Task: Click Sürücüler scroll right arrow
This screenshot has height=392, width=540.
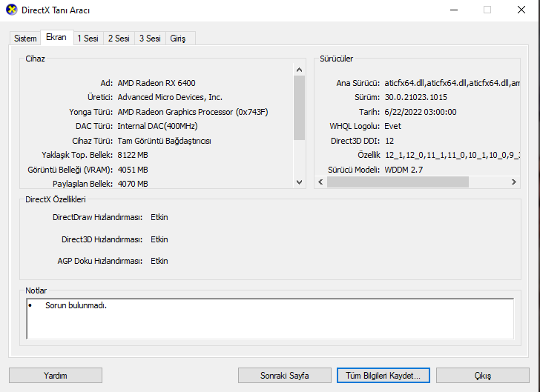Action: (x=513, y=182)
